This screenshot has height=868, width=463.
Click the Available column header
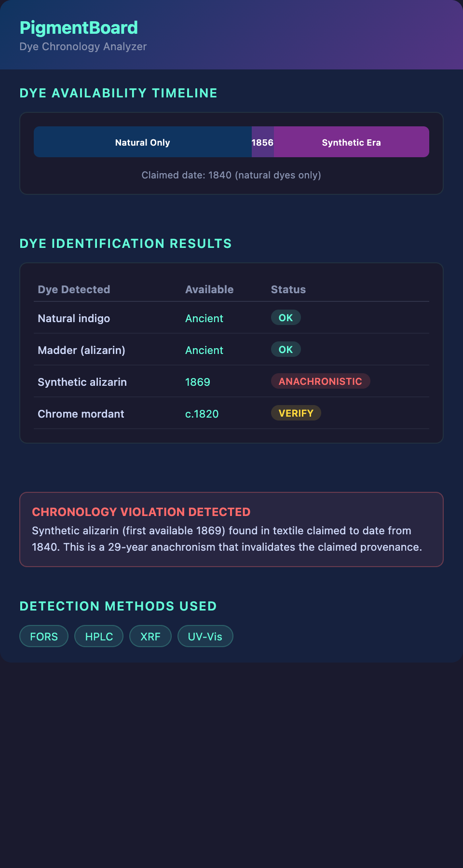[209, 289]
